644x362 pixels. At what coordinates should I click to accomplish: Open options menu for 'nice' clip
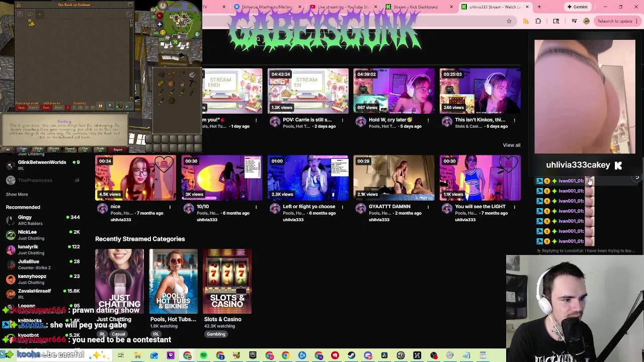(170, 207)
